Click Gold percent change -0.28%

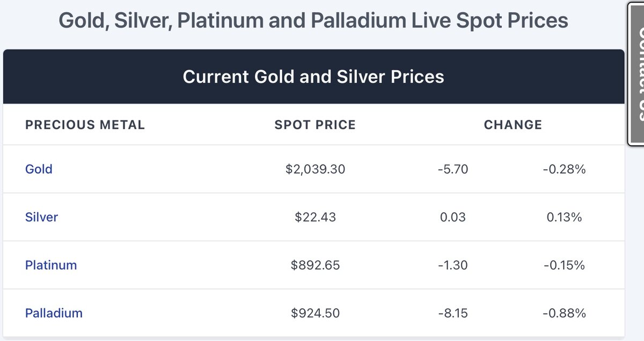[x=563, y=169]
